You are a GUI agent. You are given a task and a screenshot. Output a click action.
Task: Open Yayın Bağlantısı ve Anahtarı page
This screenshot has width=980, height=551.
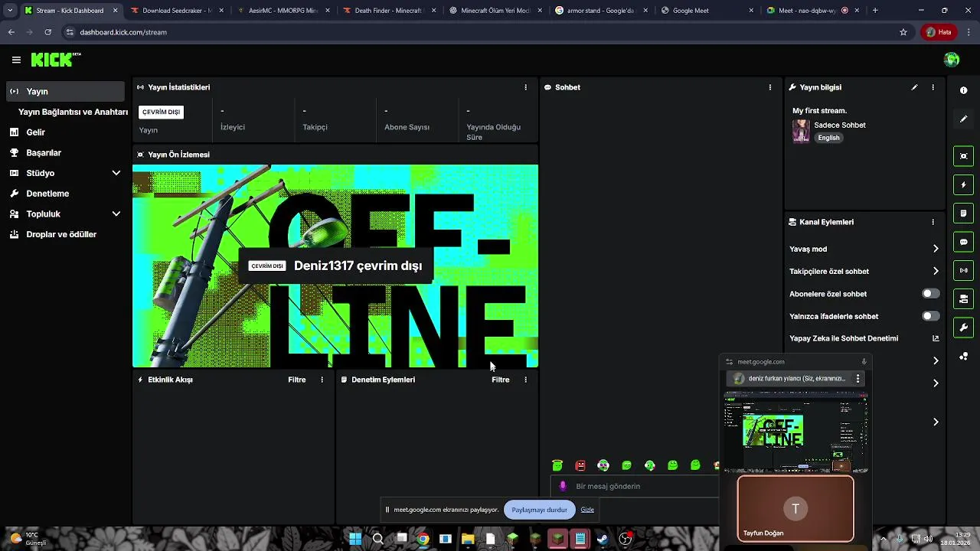coord(73,112)
